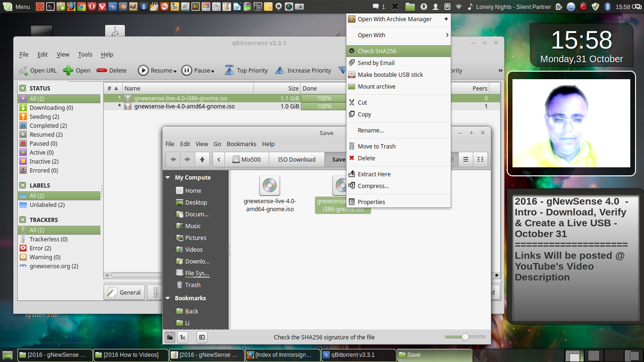Open Home in the file manager sidebar
644x362 pixels.
193,190
